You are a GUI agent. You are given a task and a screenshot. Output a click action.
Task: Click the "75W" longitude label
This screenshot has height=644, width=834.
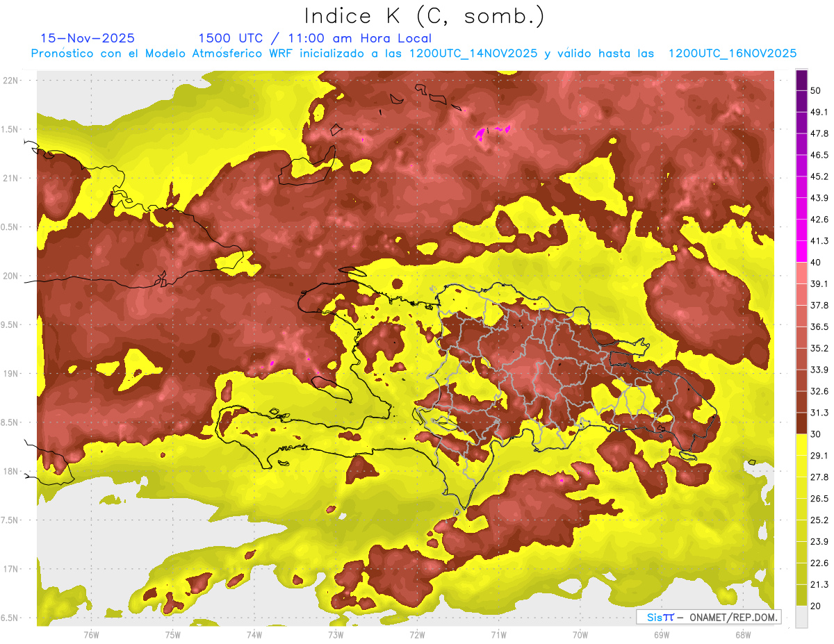pyautogui.click(x=173, y=634)
